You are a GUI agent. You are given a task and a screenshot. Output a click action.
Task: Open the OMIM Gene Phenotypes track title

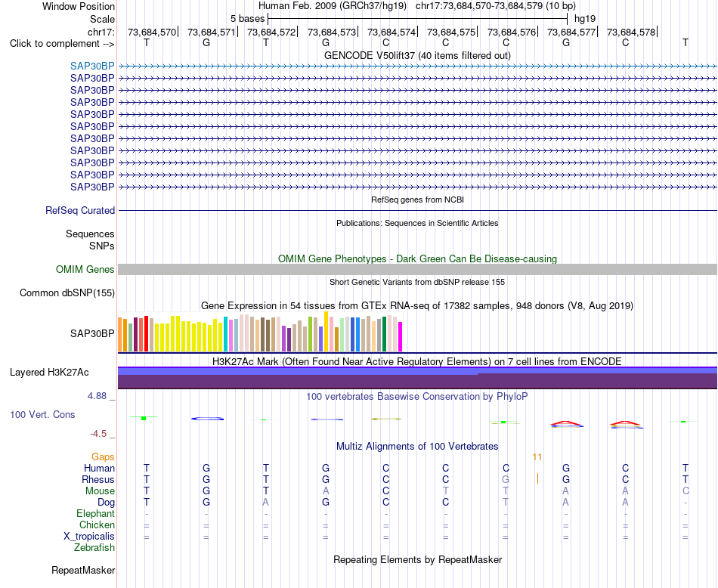click(417, 258)
